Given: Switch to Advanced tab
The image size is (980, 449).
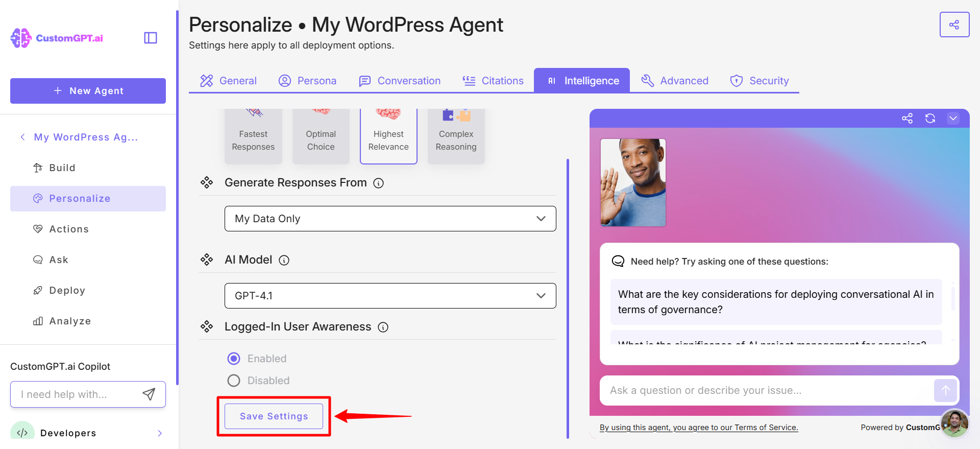Looking at the screenshot, I should [675, 81].
